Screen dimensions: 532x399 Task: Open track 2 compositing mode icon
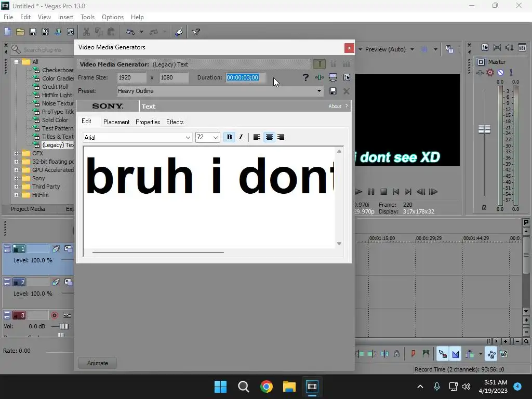pos(68,282)
